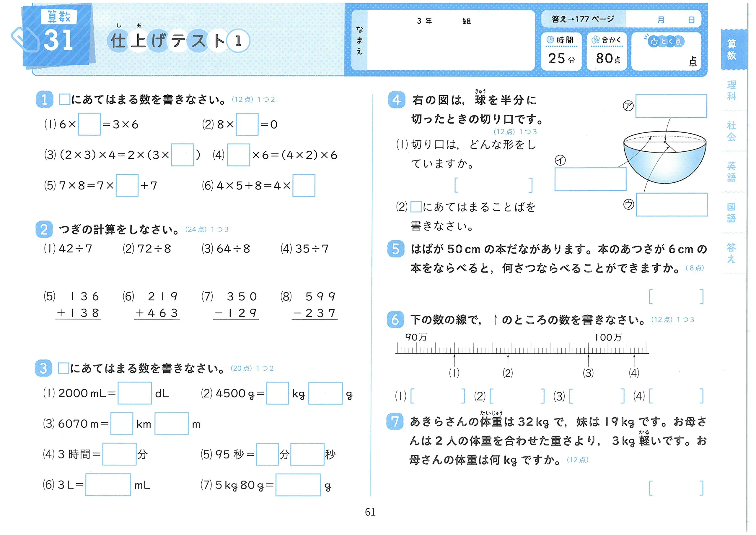
Task: Select the 国語 side tab
Action: point(731,213)
